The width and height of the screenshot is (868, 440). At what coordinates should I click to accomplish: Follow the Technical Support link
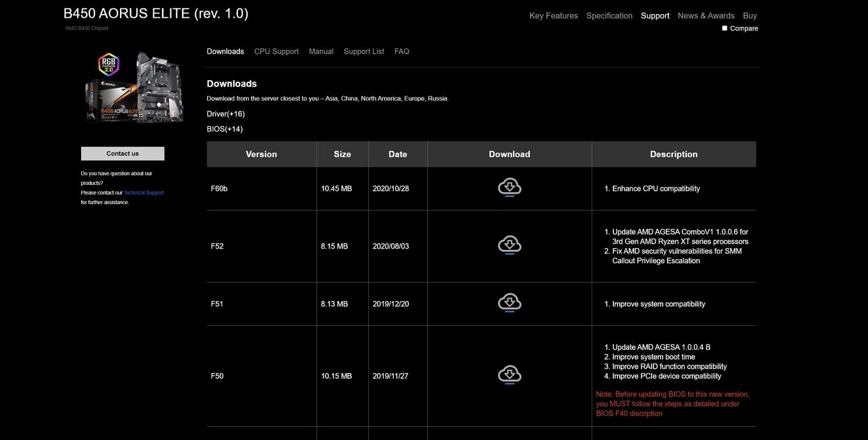pyautogui.click(x=144, y=193)
